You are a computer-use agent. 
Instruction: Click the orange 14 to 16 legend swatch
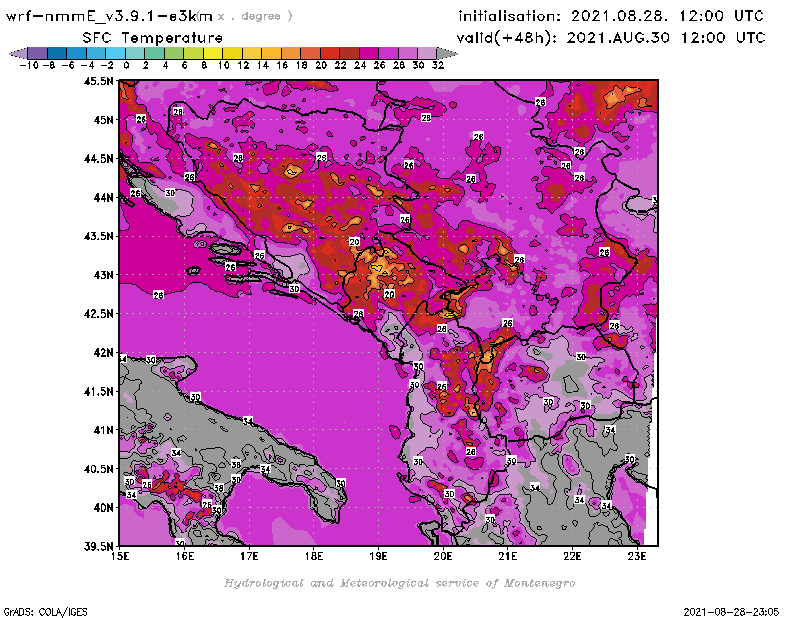coord(271,54)
